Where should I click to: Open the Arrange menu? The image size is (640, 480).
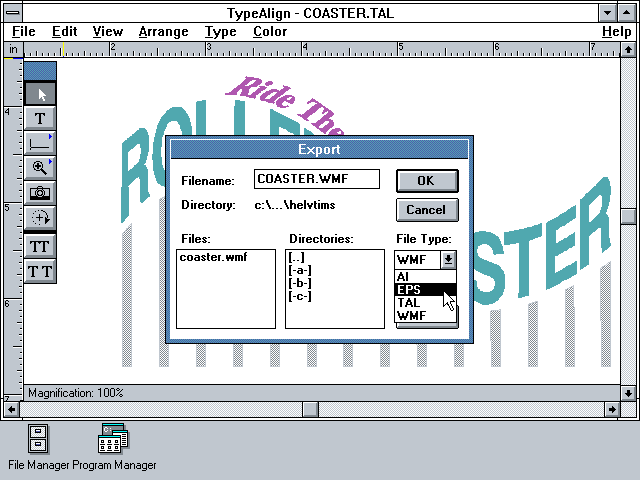(161, 31)
